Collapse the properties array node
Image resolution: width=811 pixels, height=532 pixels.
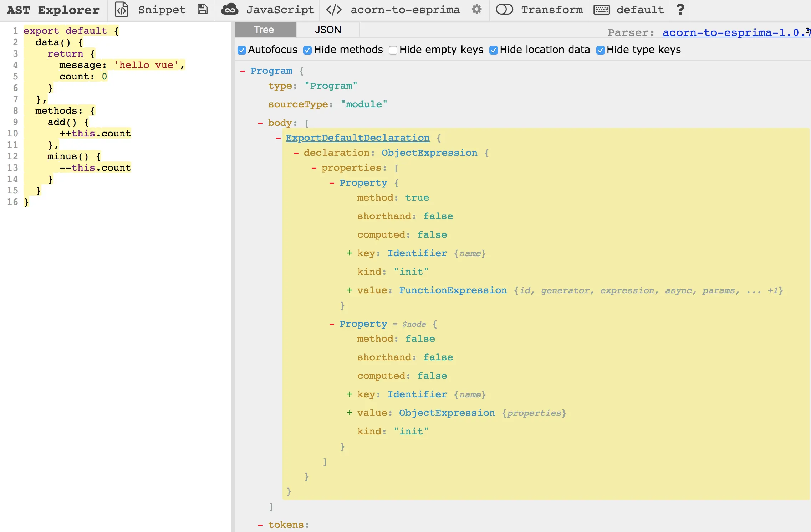(x=314, y=168)
